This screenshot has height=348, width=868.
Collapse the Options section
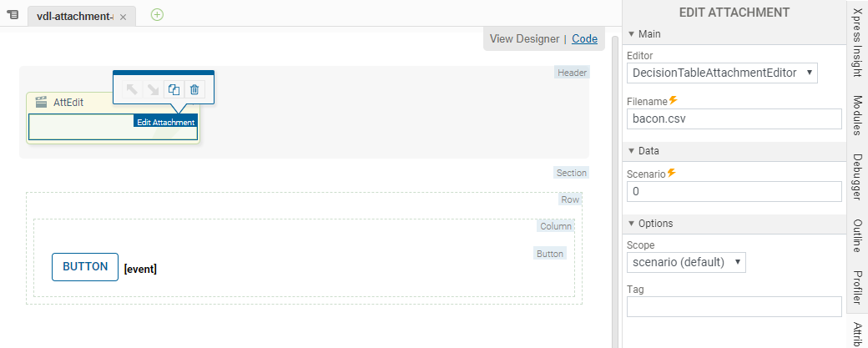(x=632, y=224)
